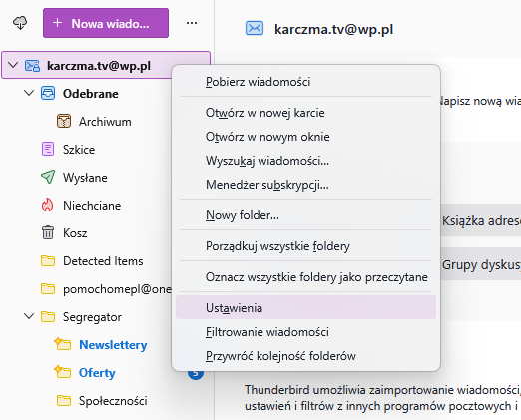This screenshot has width=521, height=420.
Task: Click the Niechciane flame icon
Action: point(48,205)
